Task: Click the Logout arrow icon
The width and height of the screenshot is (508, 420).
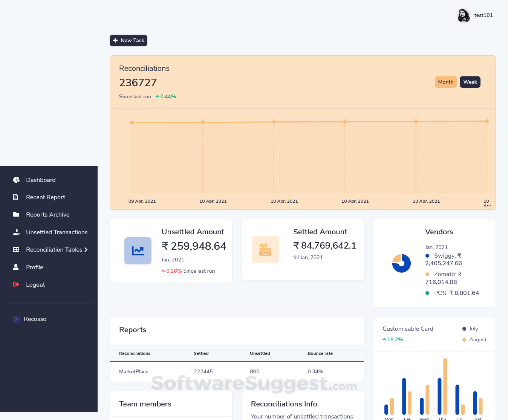Action: pyautogui.click(x=16, y=285)
